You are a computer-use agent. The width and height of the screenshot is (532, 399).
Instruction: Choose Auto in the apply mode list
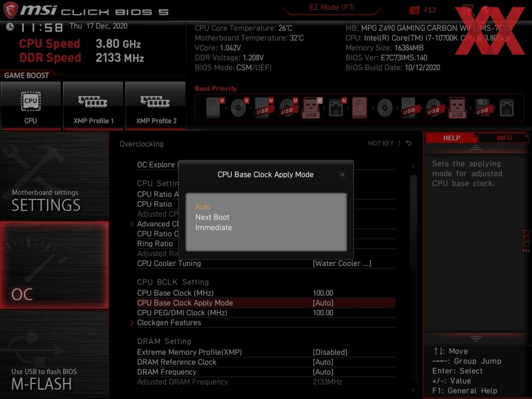pyautogui.click(x=203, y=207)
